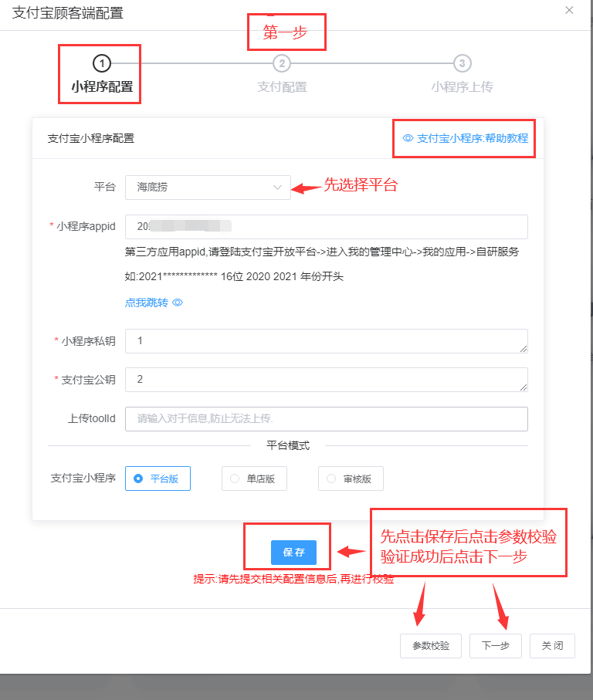Click resize handle of 支付宝公钥 textarea
The height and width of the screenshot is (700, 593).
coord(524,387)
